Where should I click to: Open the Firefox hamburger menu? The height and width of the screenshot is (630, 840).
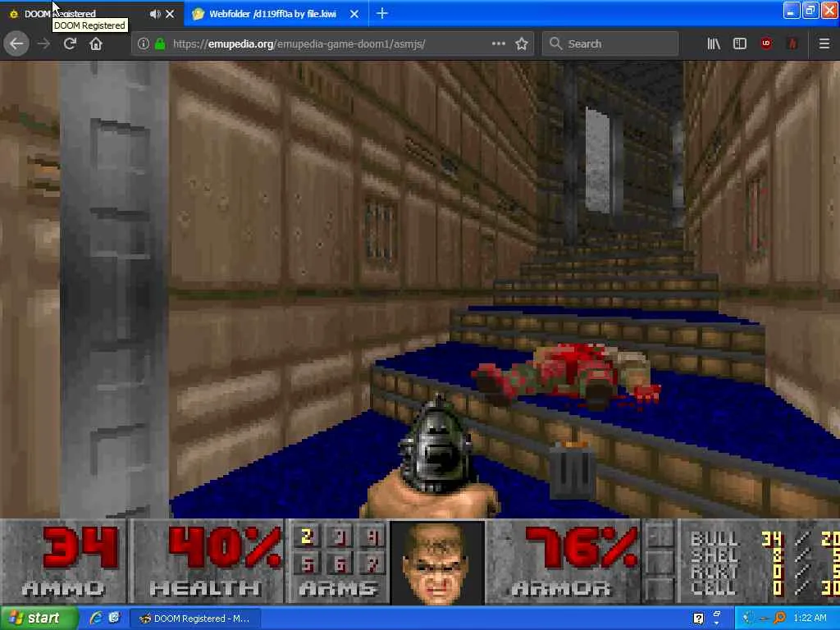point(824,44)
